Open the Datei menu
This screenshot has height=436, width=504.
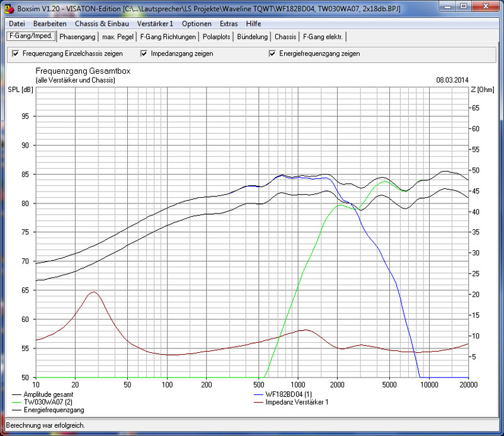pyautogui.click(x=17, y=23)
